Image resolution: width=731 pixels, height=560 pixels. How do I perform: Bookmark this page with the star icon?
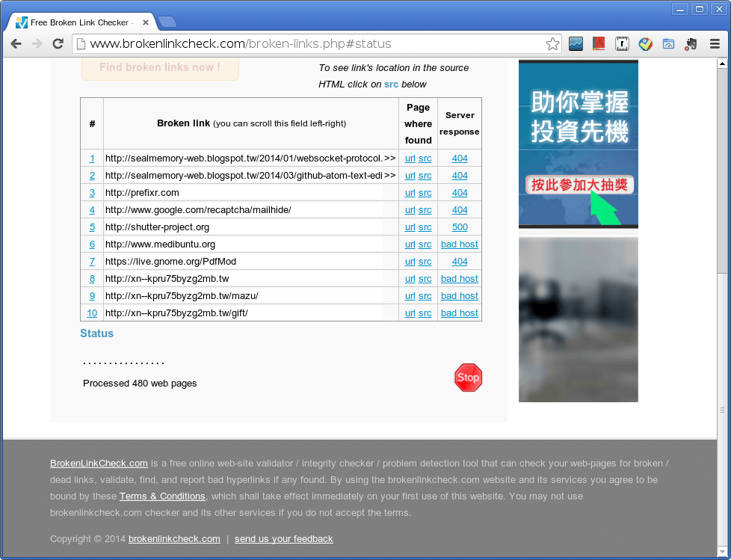click(552, 44)
